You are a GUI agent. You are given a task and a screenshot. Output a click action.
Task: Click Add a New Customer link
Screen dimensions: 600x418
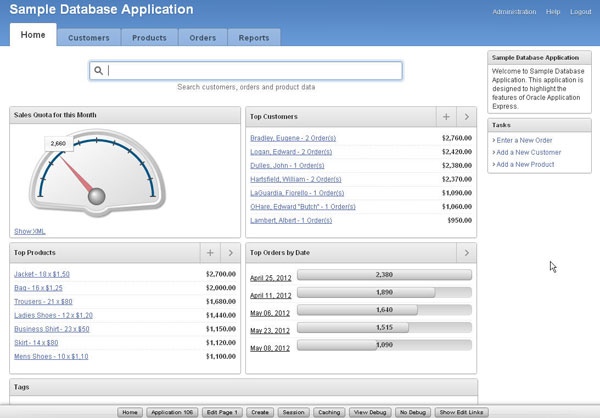[528, 152]
